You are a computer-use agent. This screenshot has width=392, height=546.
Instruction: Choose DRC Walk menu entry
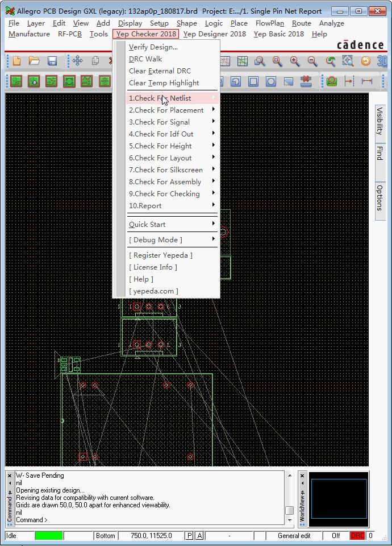pyautogui.click(x=173, y=59)
